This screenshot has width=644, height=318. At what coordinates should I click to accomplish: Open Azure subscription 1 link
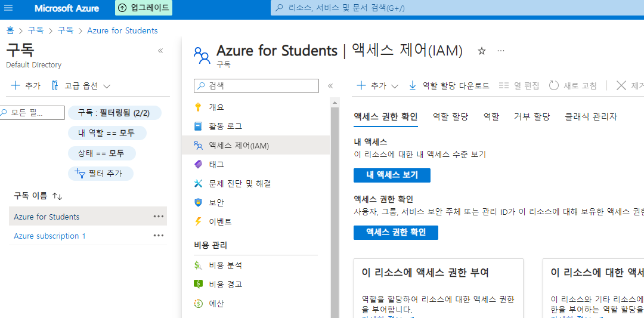(x=49, y=236)
